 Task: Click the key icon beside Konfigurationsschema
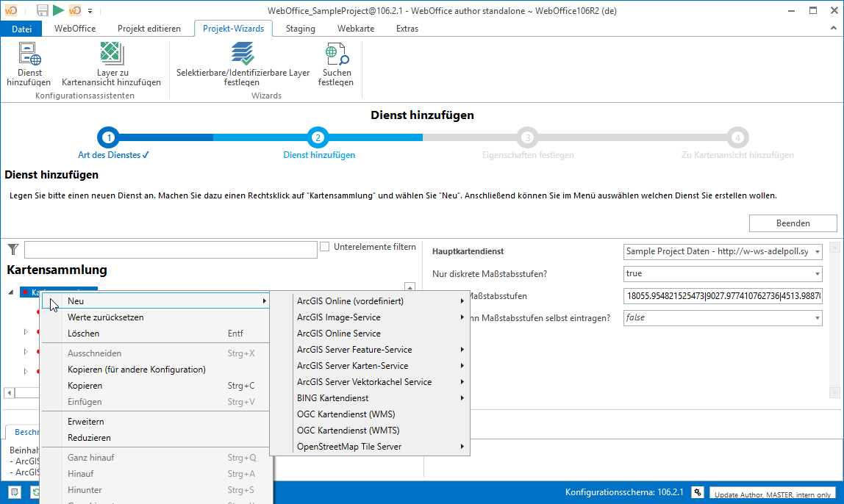pyautogui.click(x=697, y=492)
